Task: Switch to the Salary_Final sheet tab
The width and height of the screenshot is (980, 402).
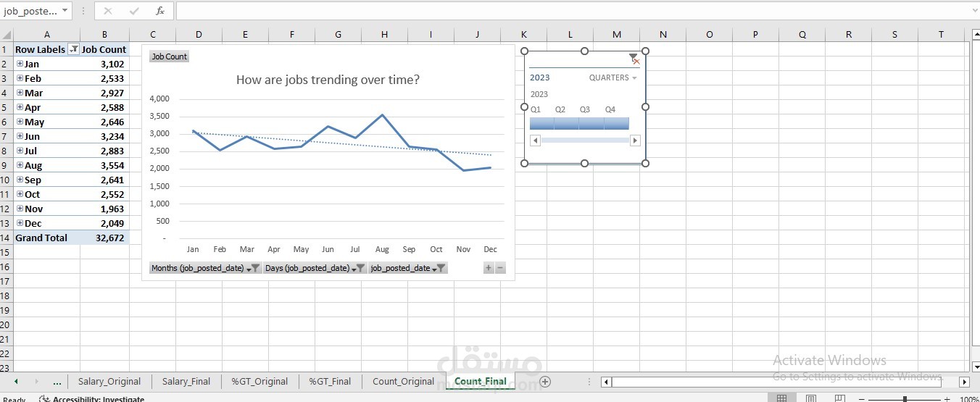Action: 186,381
